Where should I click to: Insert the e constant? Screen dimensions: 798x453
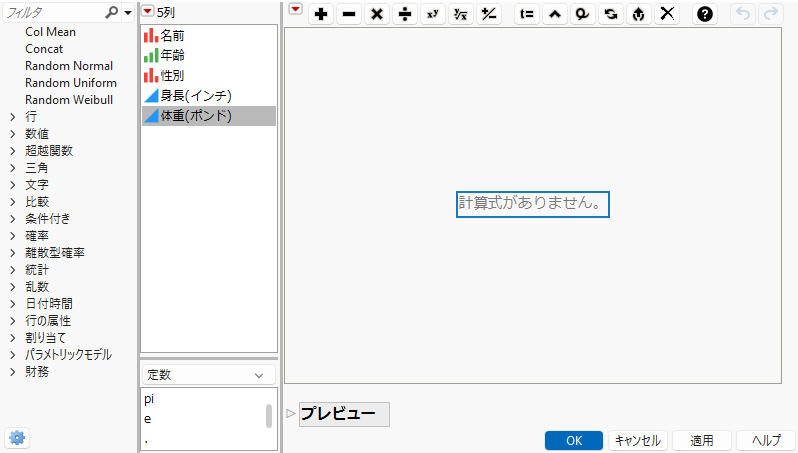[x=148, y=419]
